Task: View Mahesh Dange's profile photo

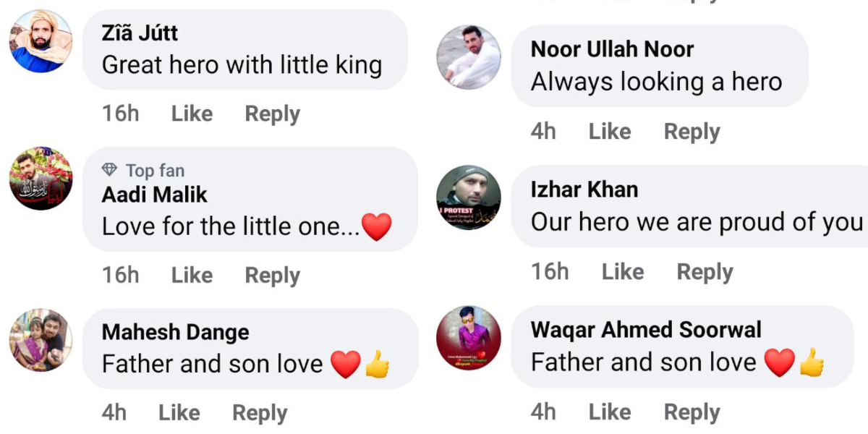Action: 41,340
